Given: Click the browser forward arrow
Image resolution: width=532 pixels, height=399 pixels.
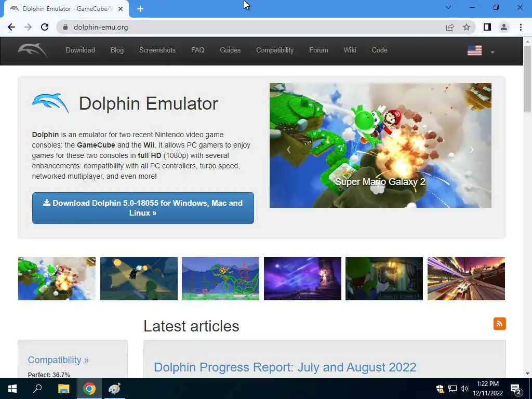Looking at the screenshot, I should point(28,27).
